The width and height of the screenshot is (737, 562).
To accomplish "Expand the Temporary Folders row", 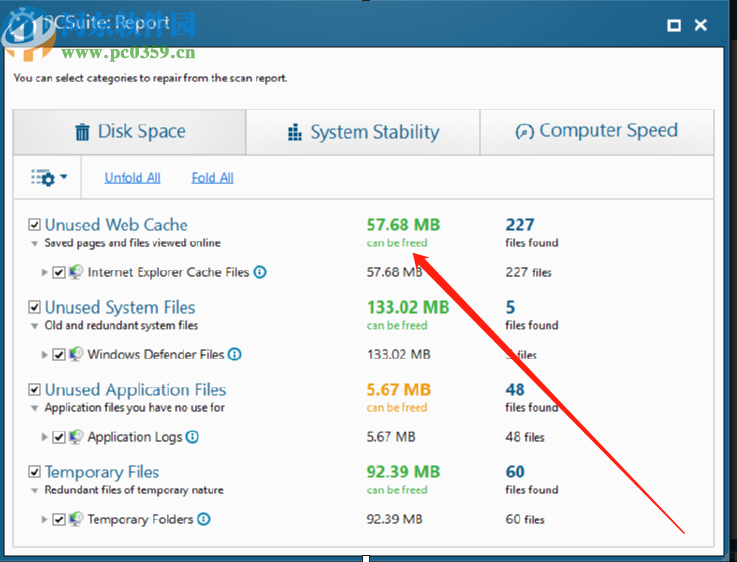I will pyautogui.click(x=44, y=520).
